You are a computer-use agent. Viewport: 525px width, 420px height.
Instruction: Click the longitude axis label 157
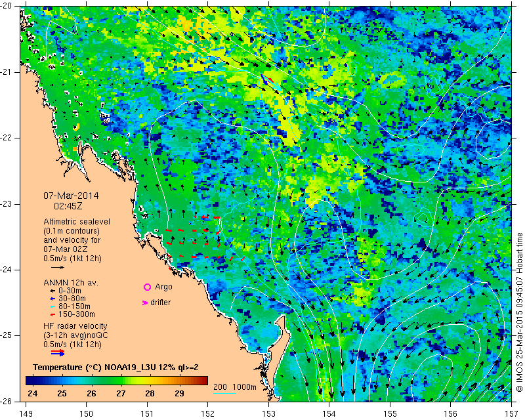coord(512,414)
